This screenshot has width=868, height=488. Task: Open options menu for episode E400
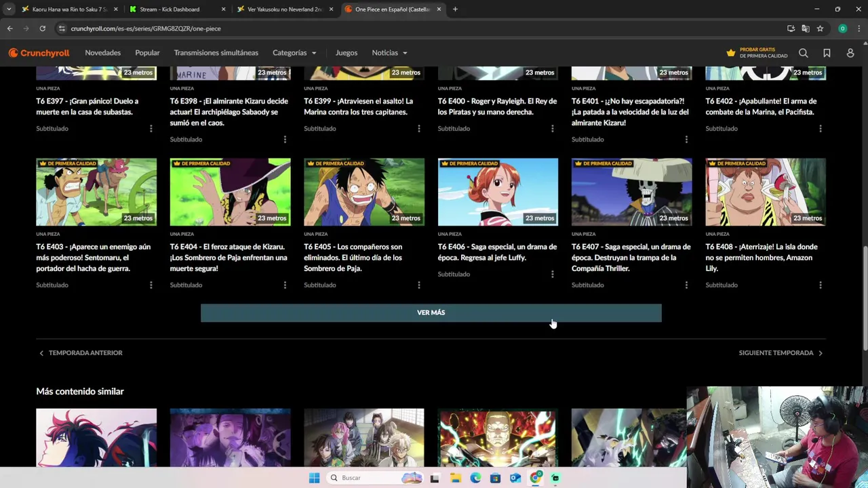(552, 129)
